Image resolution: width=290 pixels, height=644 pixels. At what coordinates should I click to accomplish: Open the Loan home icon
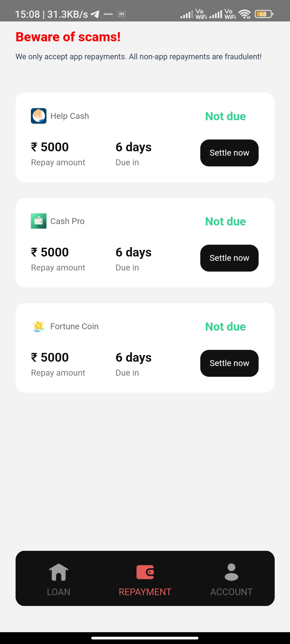(x=59, y=572)
